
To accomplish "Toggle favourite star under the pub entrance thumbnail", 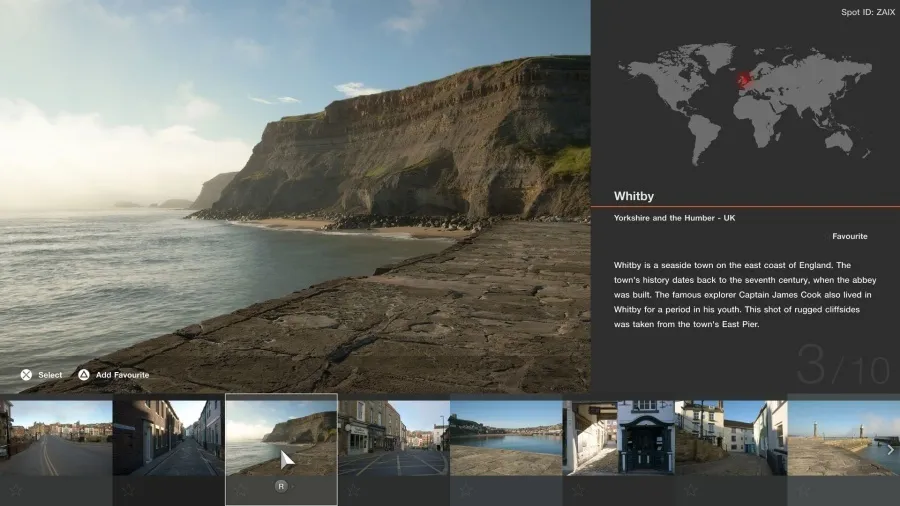I will point(578,490).
